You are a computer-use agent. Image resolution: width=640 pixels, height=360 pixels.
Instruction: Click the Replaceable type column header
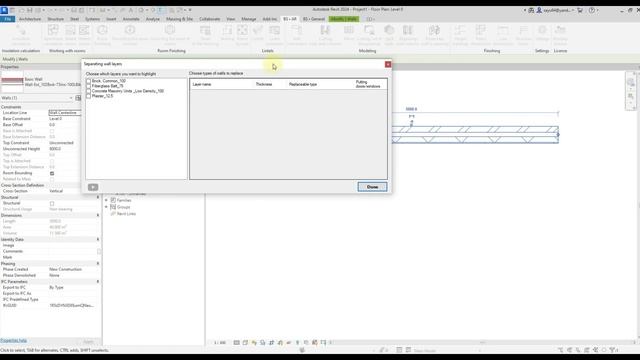click(303, 84)
